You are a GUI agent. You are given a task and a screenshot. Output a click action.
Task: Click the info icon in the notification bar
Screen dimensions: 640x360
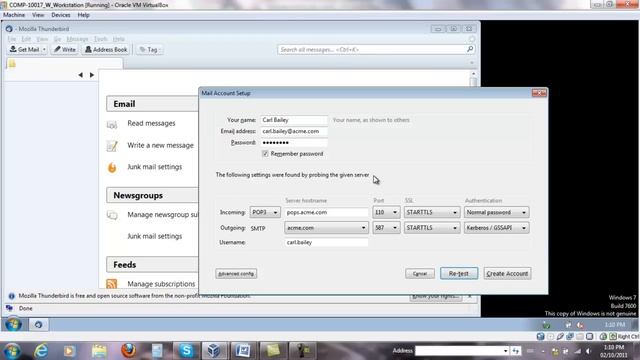coord(11,296)
